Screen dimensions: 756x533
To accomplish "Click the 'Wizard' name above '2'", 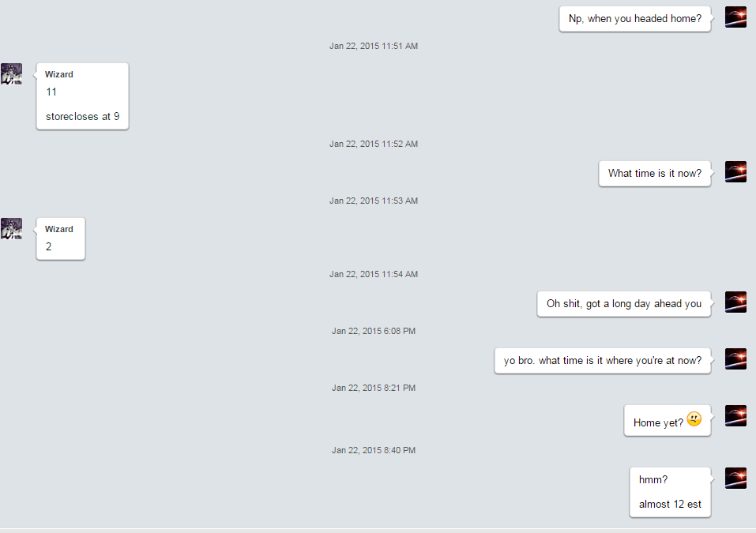I will coord(58,229).
